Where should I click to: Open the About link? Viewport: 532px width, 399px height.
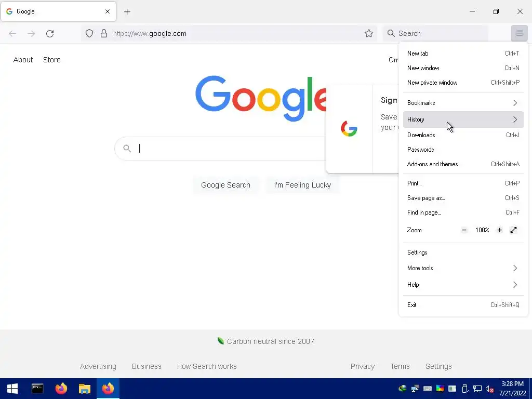click(23, 60)
